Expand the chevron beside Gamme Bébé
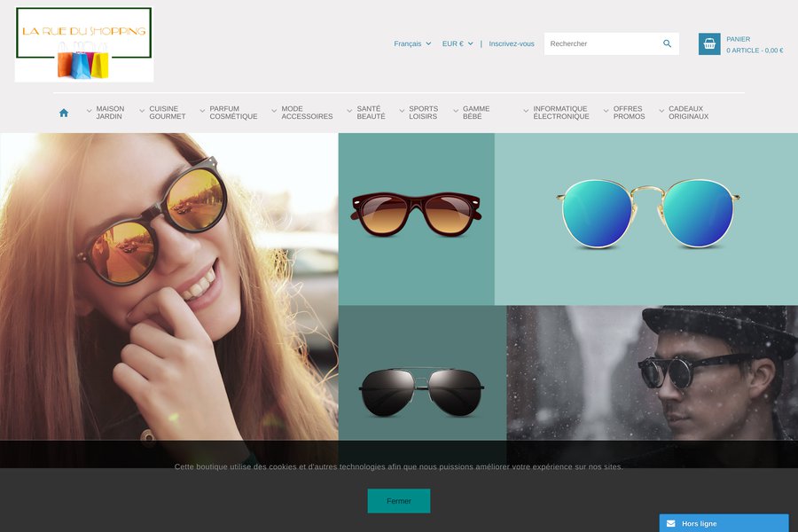This screenshot has height=532, width=798. pos(456,111)
